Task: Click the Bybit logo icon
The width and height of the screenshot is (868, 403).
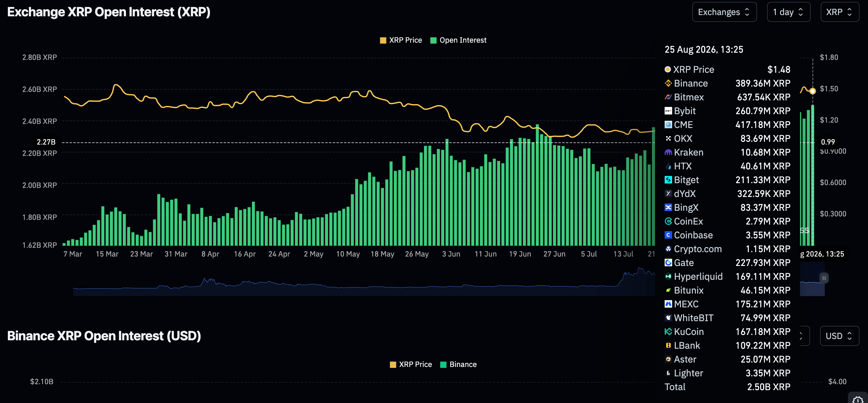Action: [668, 111]
